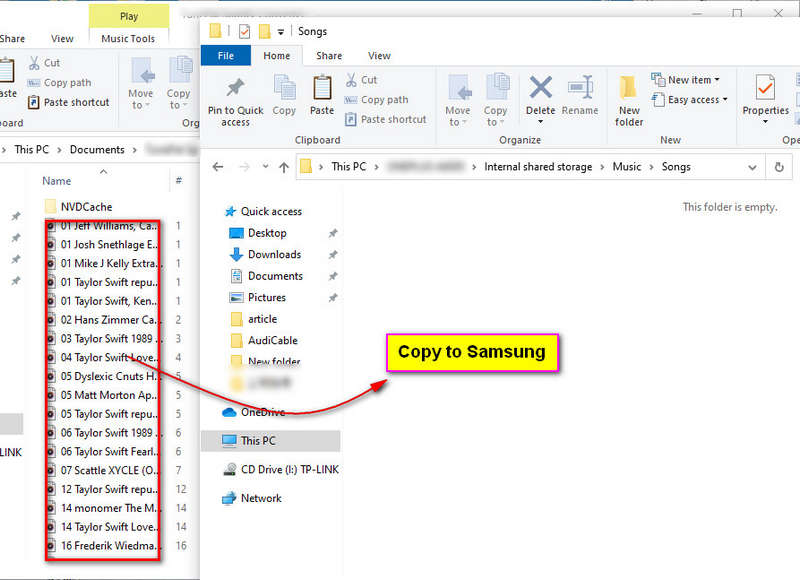
Task: Click the Properties quick-access toolbar checkmark icon
Action: click(x=244, y=32)
